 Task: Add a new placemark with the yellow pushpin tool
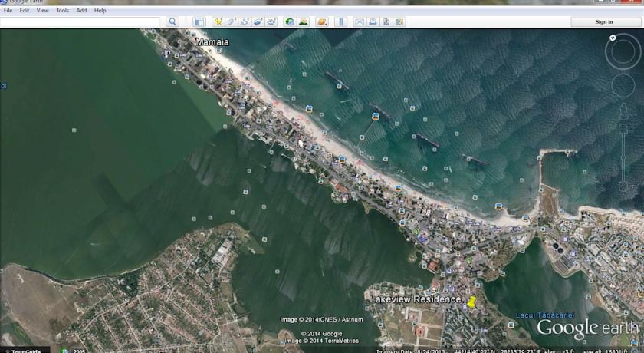(218, 21)
